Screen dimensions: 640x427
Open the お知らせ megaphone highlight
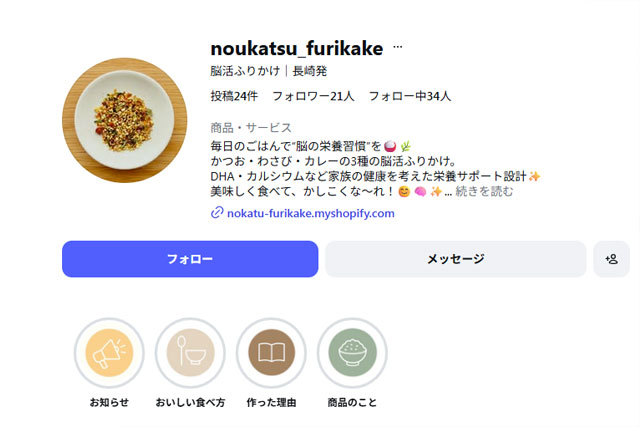(x=109, y=352)
